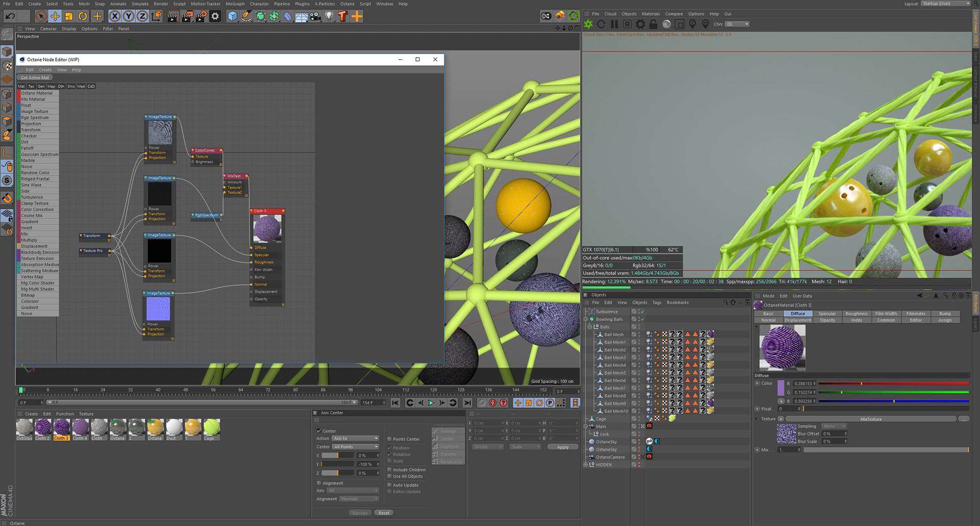Add a Cube primitive object
This screenshot has width=980, height=526.
point(233,16)
